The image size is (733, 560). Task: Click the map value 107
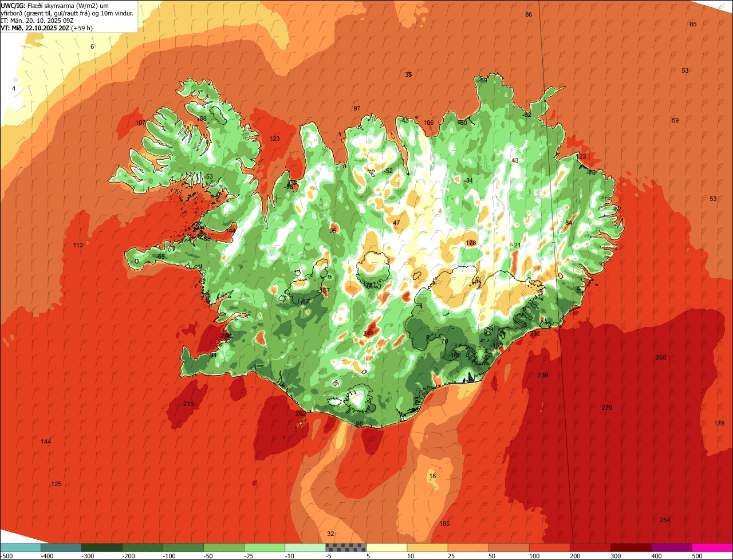[140, 123]
